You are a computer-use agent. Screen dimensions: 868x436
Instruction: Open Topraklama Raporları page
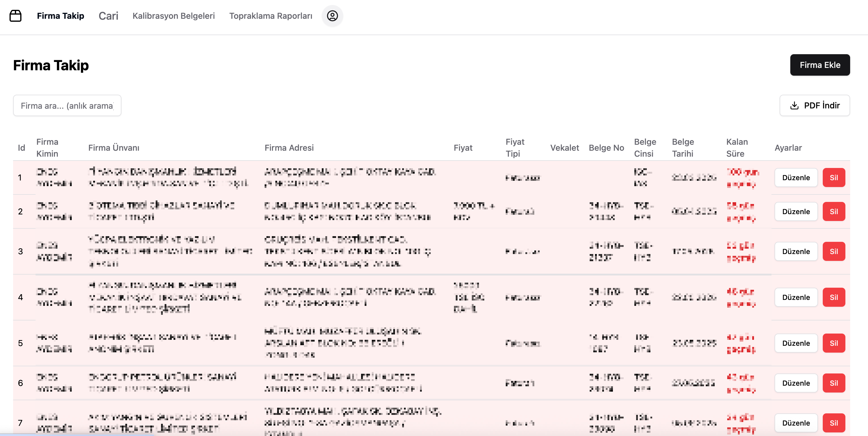click(271, 16)
